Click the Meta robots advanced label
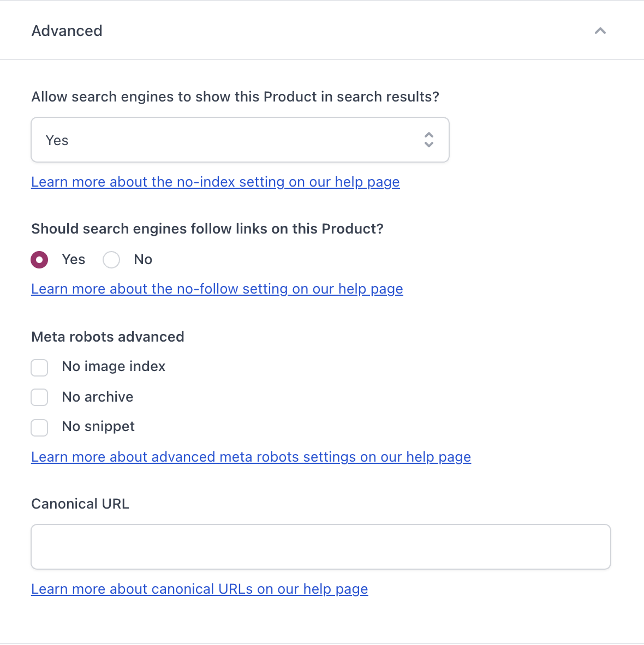The height and width of the screenshot is (645, 644). coord(107,337)
